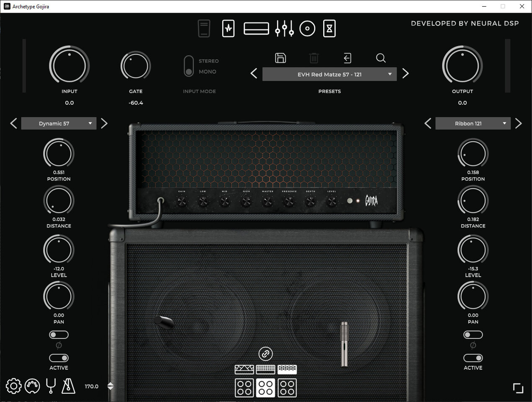The height and width of the screenshot is (402, 532).
Task: Click the Ribbon 121 LEVEL knob
Action: (x=473, y=250)
